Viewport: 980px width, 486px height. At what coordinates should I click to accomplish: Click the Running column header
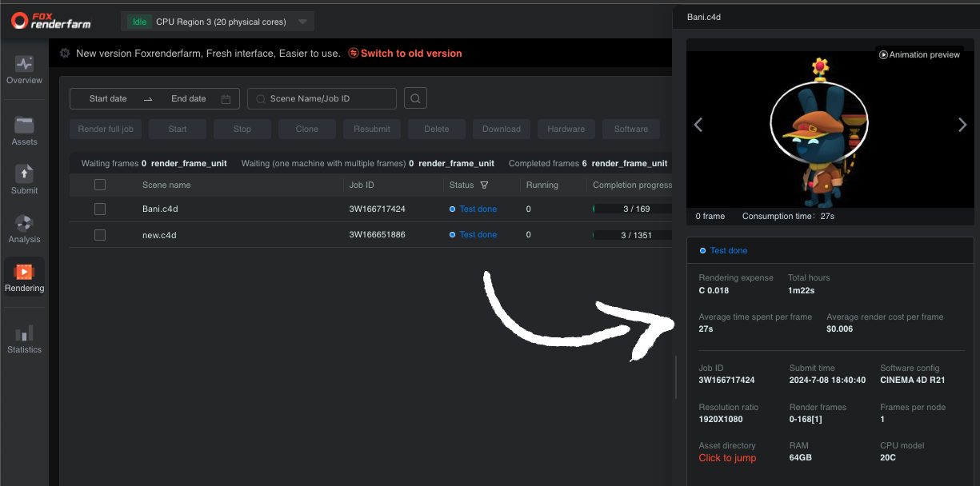[x=542, y=185]
